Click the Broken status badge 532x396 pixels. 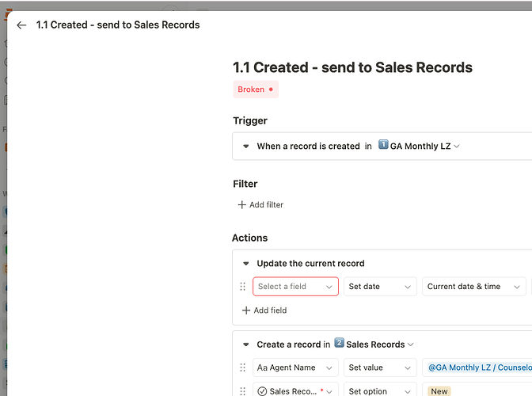pyautogui.click(x=255, y=89)
